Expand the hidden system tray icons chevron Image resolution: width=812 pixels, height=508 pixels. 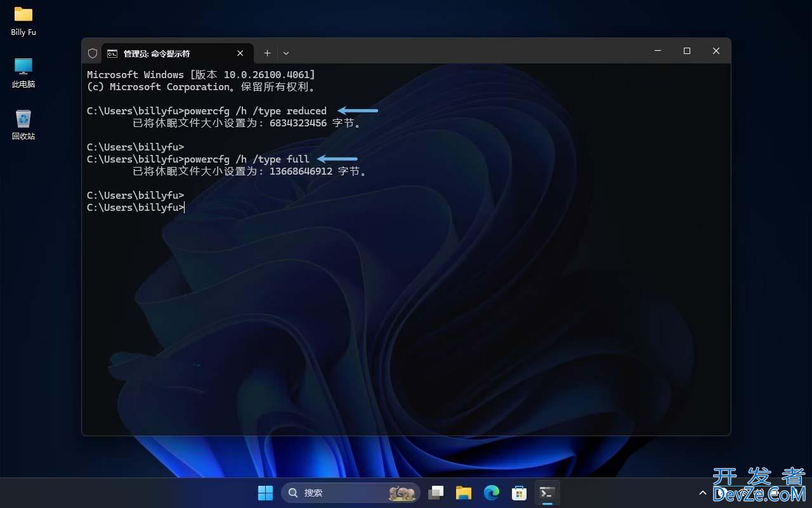(702, 493)
